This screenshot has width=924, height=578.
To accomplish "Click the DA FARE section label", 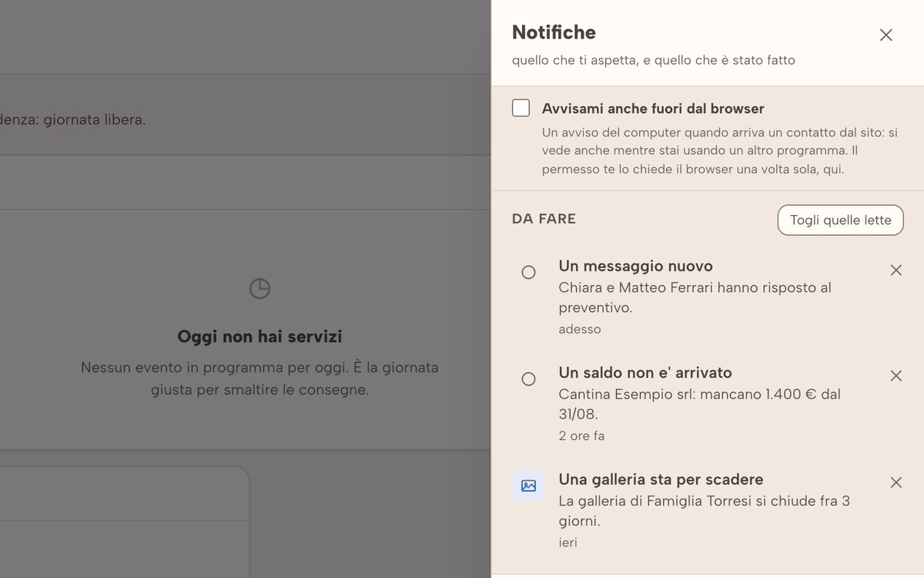I will pyautogui.click(x=544, y=219).
